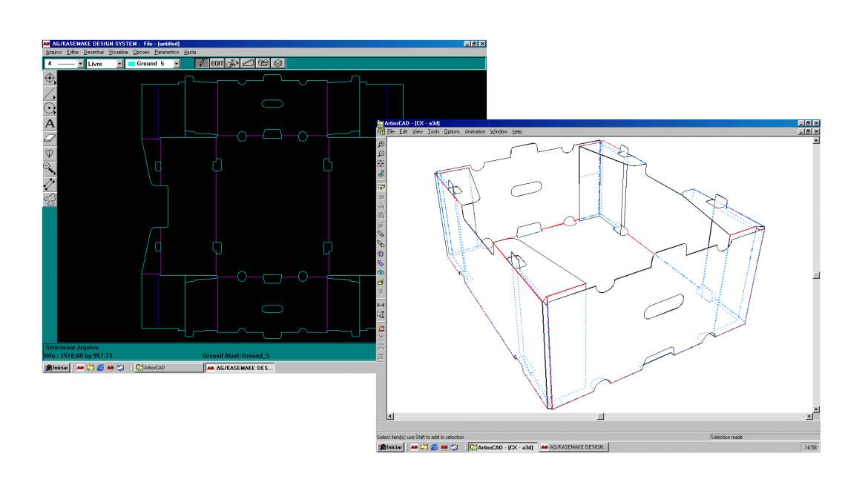Open the 'Ground 5' layer dropdown
868x488 pixels.
tap(176, 64)
